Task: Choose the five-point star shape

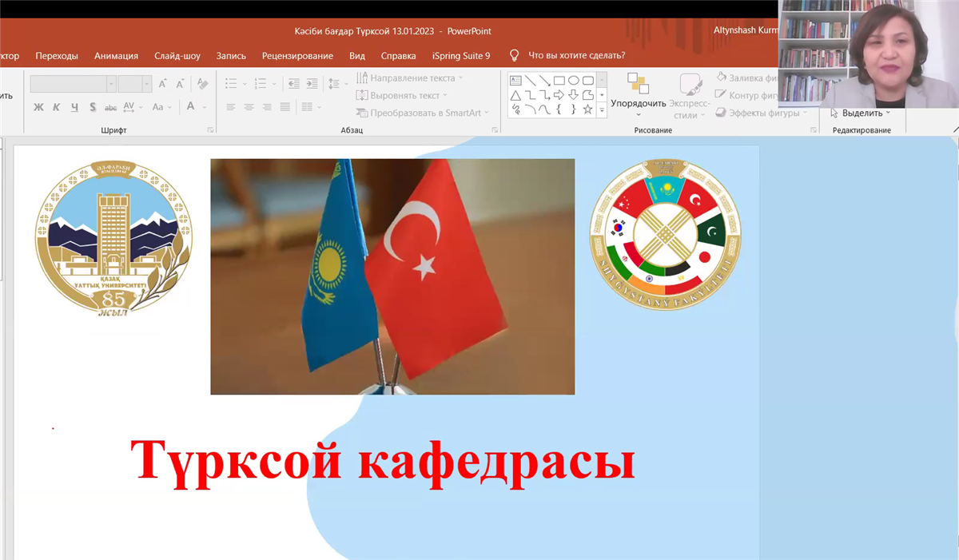Action: tap(587, 109)
